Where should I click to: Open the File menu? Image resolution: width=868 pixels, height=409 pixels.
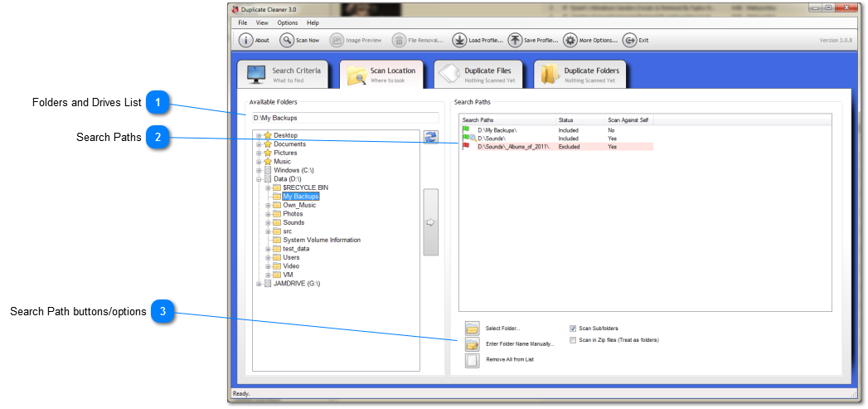[242, 22]
